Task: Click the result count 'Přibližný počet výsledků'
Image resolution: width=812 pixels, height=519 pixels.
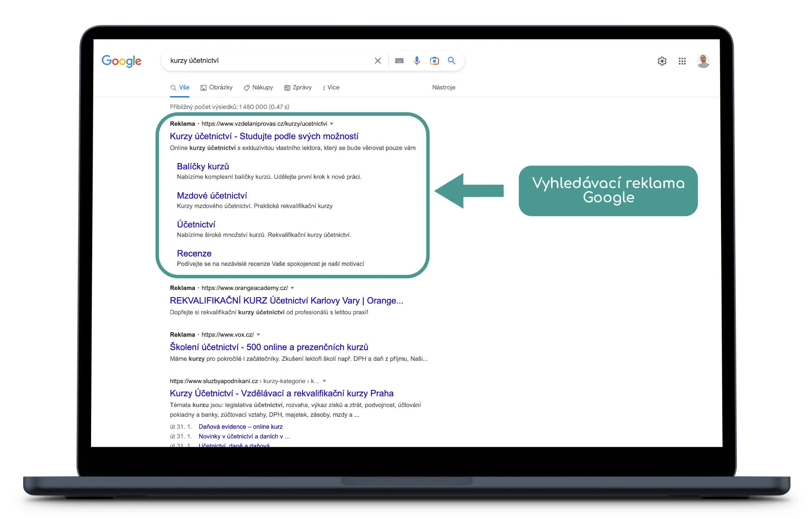Action: point(229,107)
